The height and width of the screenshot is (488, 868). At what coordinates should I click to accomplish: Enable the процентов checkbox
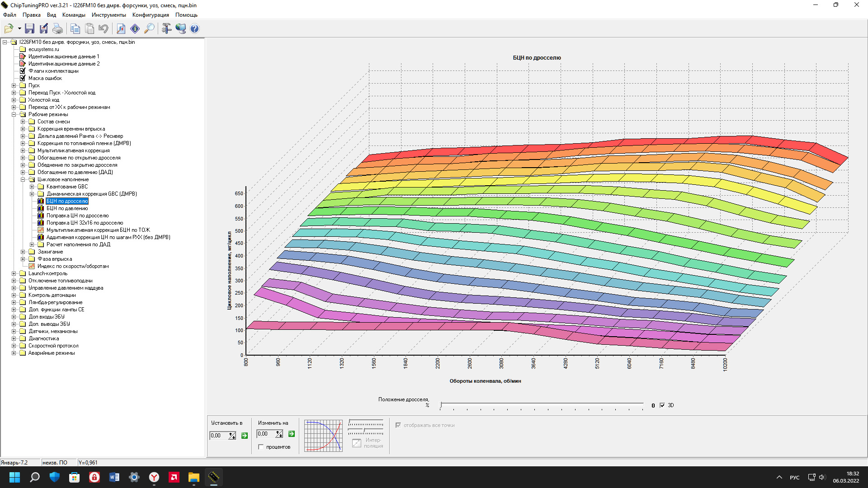pyautogui.click(x=261, y=447)
